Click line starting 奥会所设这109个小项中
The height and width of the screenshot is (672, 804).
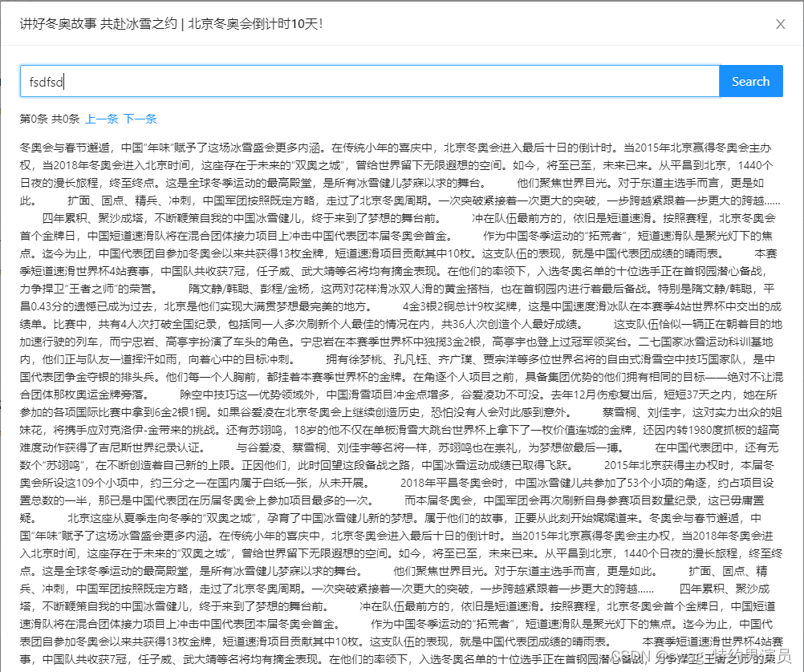coord(397,483)
